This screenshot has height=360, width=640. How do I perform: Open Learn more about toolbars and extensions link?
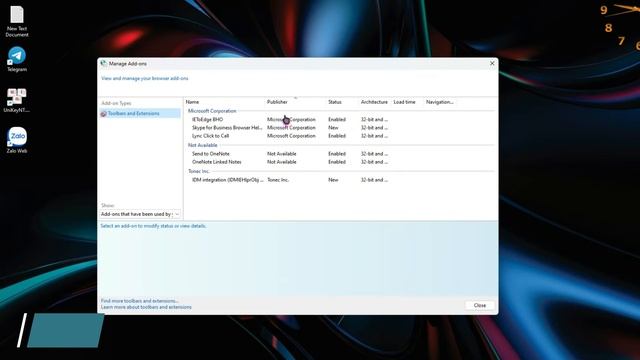click(146, 307)
